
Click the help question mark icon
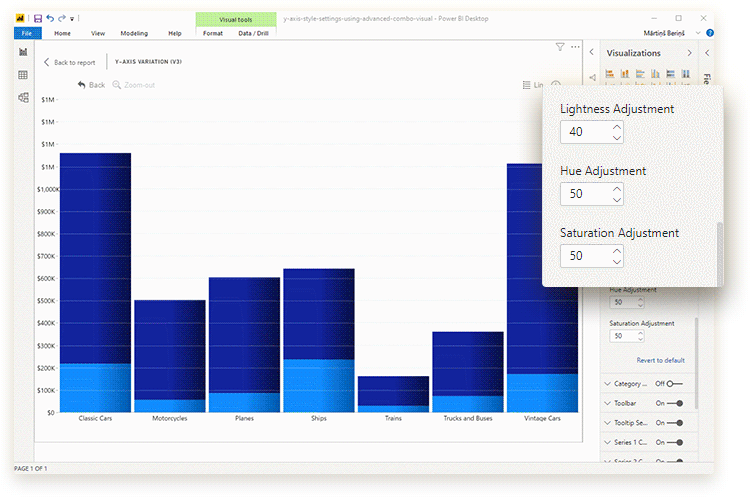click(x=710, y=33)
